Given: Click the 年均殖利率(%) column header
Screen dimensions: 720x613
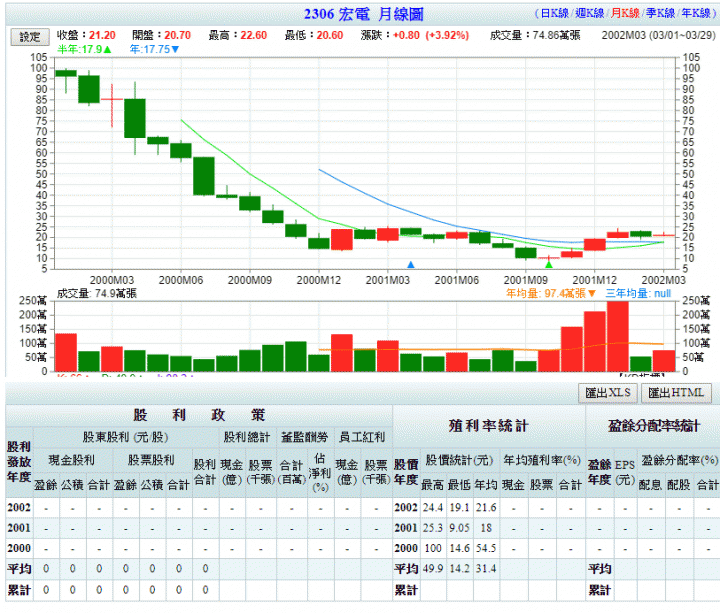Looking at the screenshot, I should [542, 460].
